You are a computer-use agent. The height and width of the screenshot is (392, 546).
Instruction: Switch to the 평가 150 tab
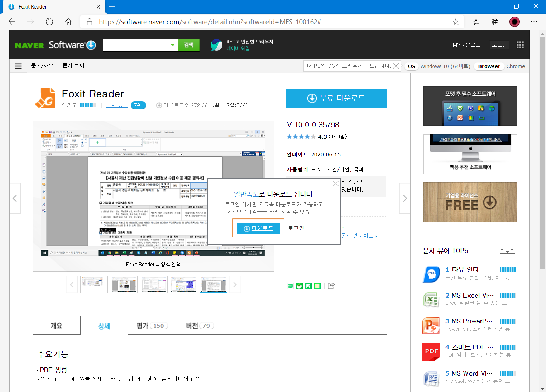[152, 326]
